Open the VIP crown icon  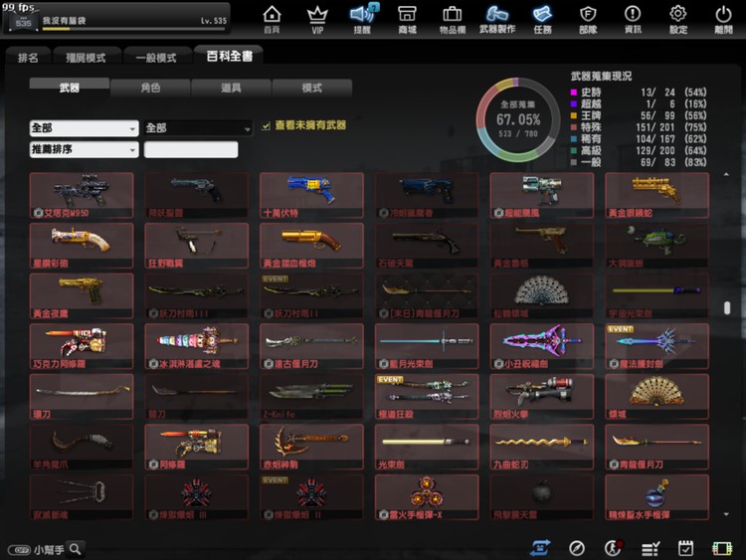pyautogui.click(x=317, y=17)
